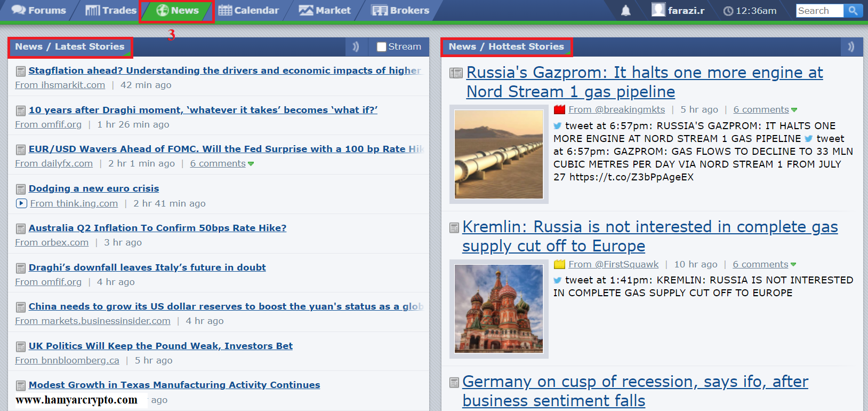This screenshot has height=411, width=868.
Task: Click the gas pipeline thumbnail image
Action: click(x=499, y=154)
